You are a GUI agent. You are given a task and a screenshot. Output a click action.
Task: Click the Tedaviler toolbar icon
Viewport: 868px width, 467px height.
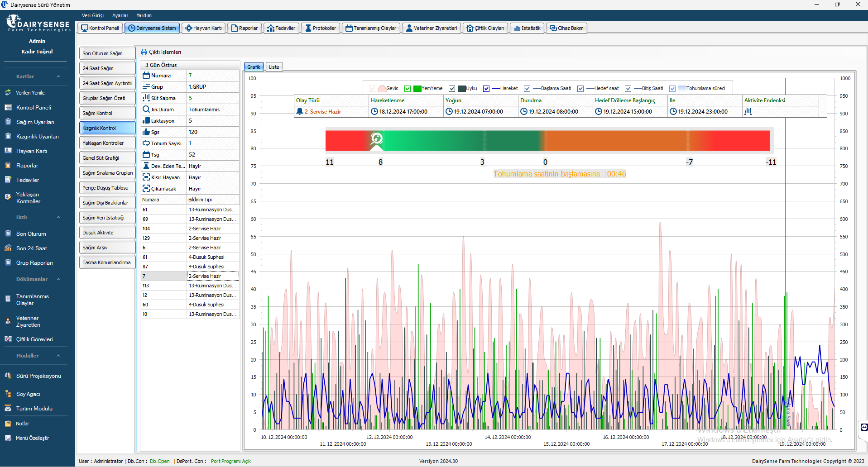click(x=271, y=28)
